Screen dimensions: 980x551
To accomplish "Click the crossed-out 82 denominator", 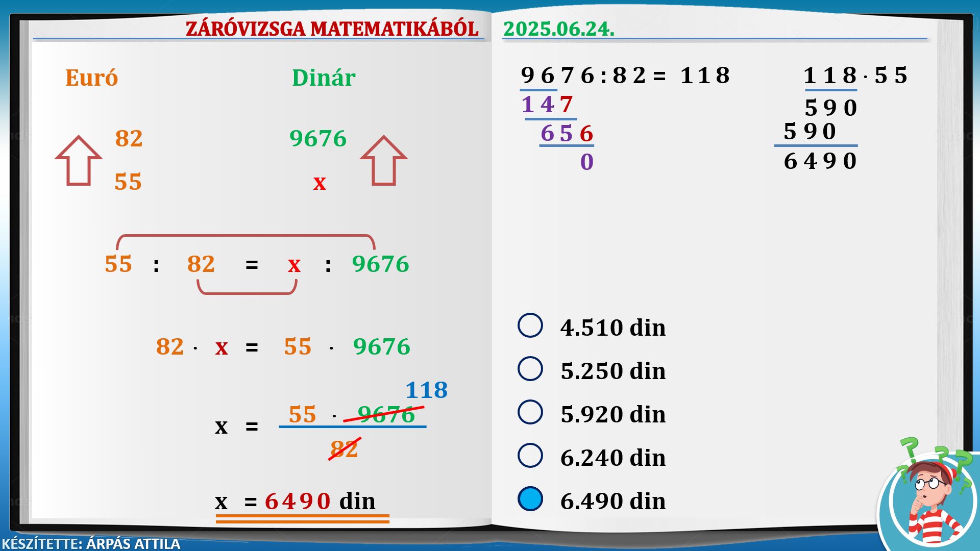I will [344, 449].
